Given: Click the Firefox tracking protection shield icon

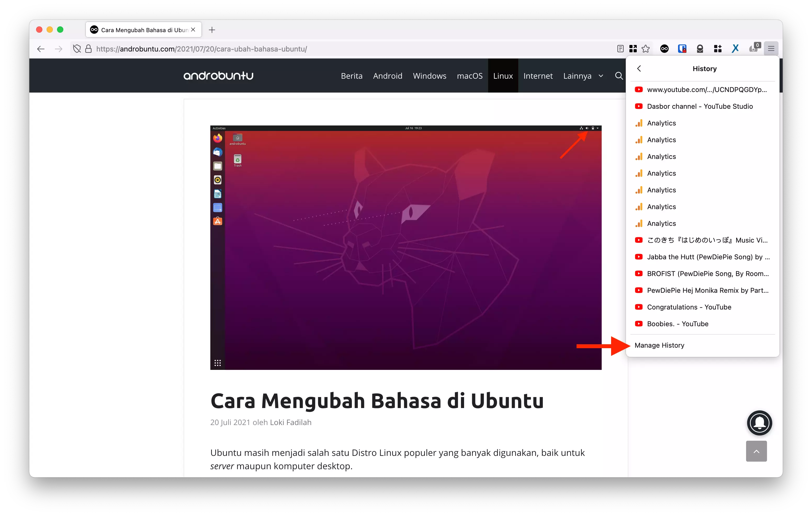Looking at the screenshot, I should click(x=77, y=48).
